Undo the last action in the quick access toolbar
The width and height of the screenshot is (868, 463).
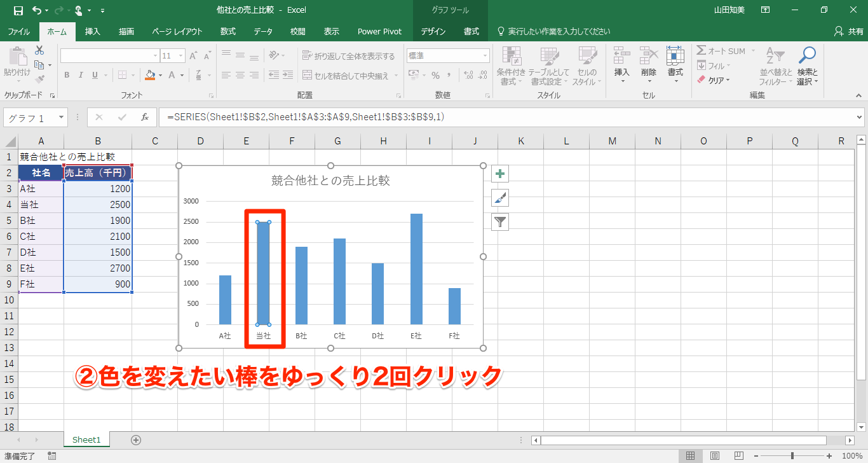coord(37,10)
